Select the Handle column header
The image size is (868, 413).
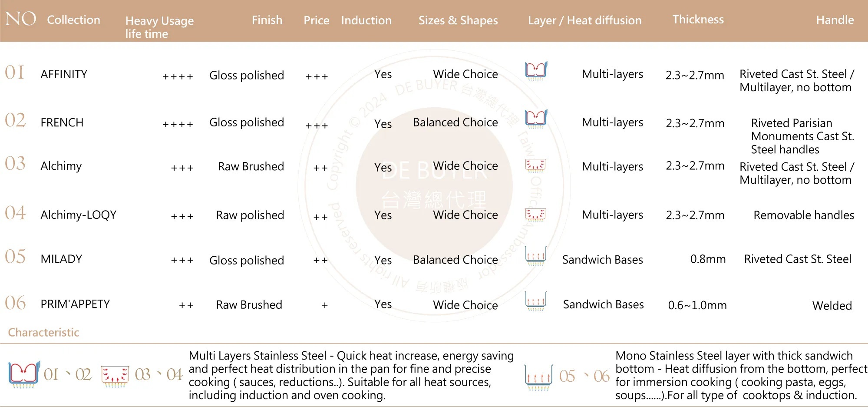[835, 20]
